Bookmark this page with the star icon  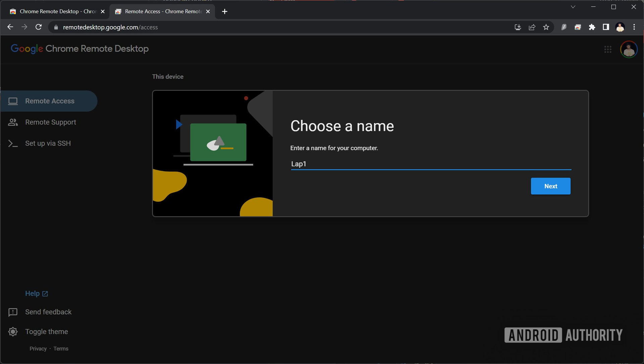546,27
